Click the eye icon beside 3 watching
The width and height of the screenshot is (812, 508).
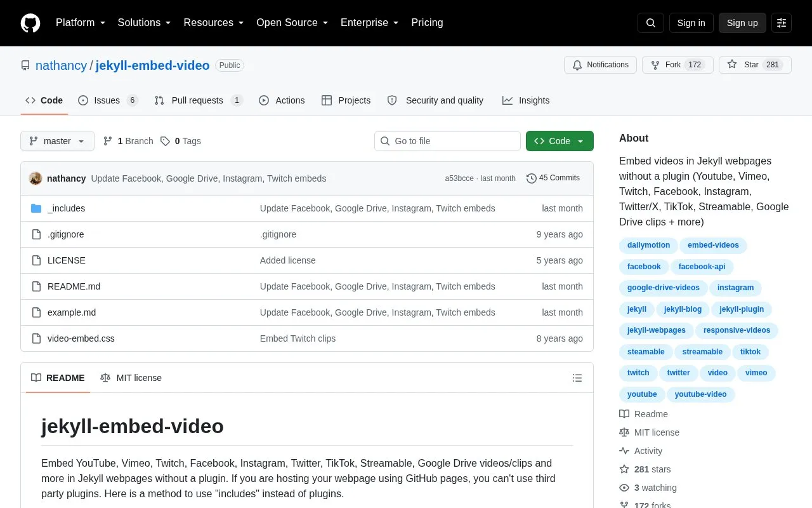(x=624, y=488)
